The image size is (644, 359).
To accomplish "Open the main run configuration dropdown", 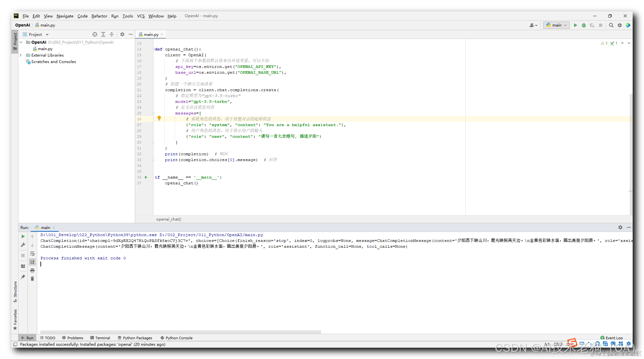I will tap(557, 25).
